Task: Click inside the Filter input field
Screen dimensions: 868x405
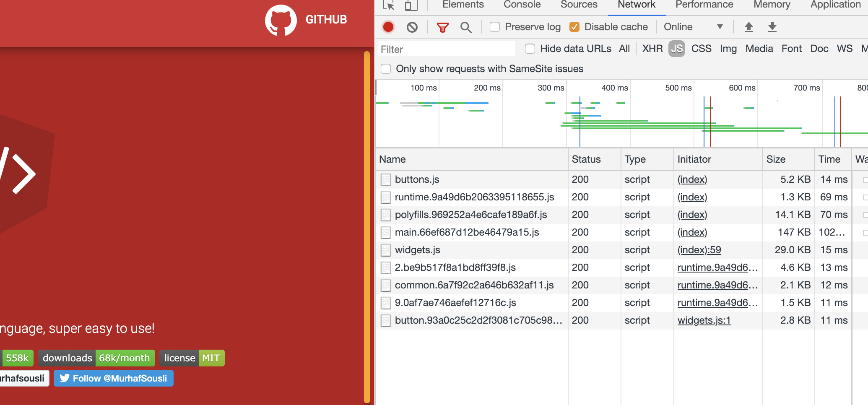Action: coord(446,49)
